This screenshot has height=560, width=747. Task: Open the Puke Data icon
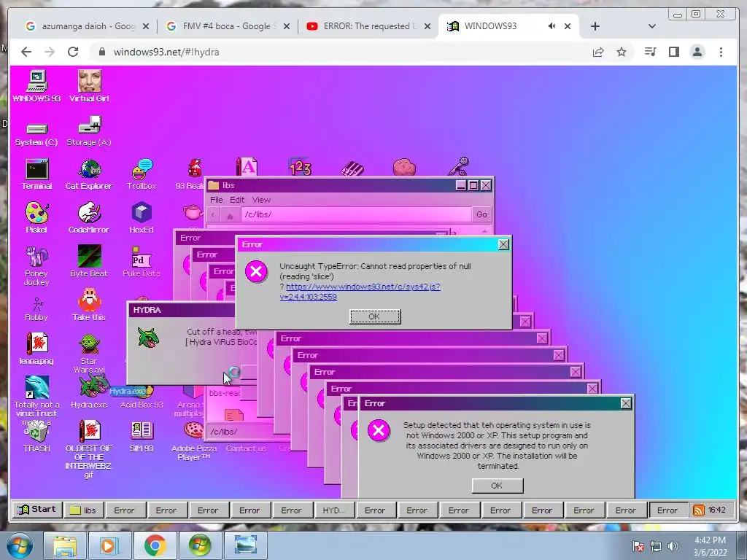click(x=142, y=262)
